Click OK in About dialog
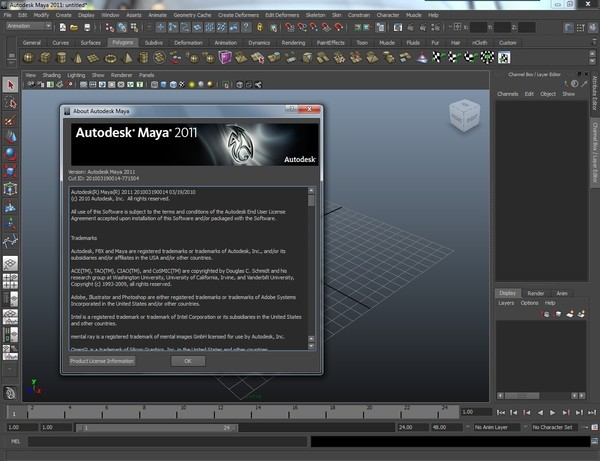Viewport: 600px width, 461px height. [x=188, y=361]
